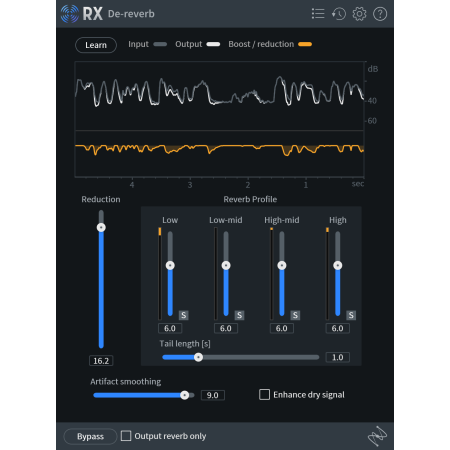Click the Tail length slider handle
This screenshot has width=450, height=450.
(198, 357)
